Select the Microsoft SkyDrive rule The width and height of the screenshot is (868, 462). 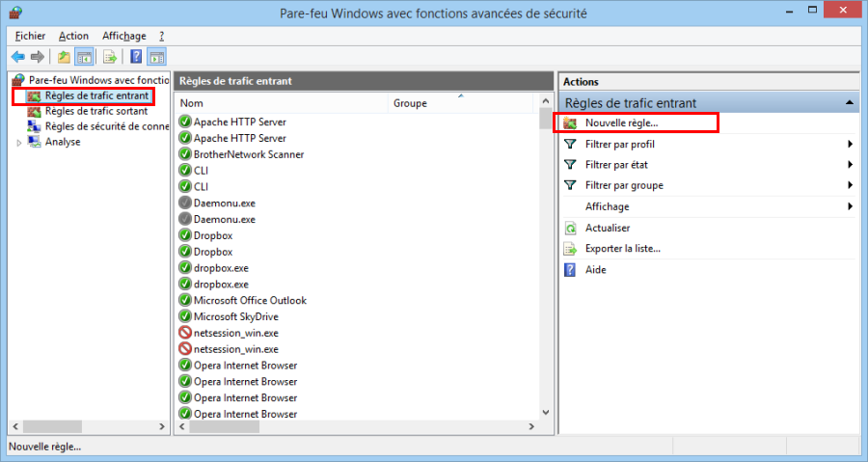[x=236, y=316]
